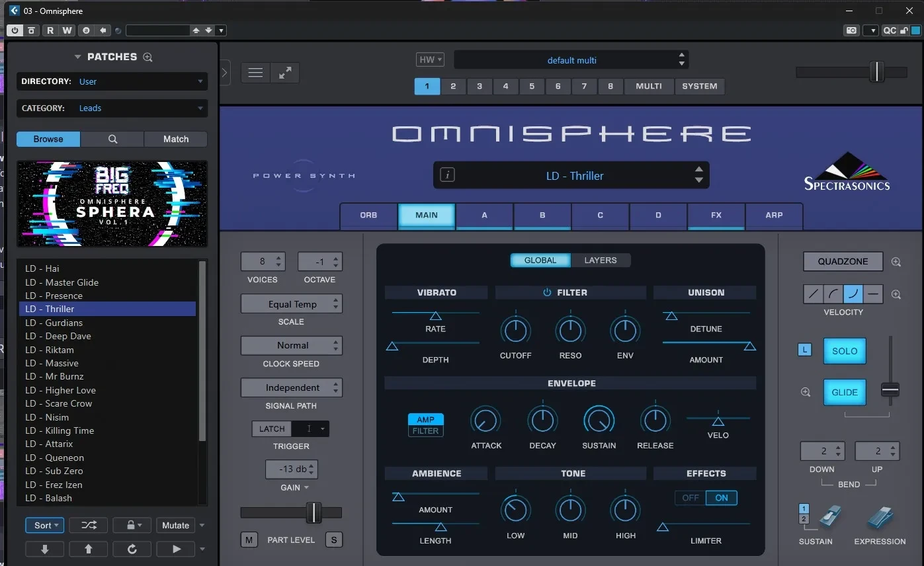Click the Match button
Viewport: 924px width, 566px height.
(176, 139)
